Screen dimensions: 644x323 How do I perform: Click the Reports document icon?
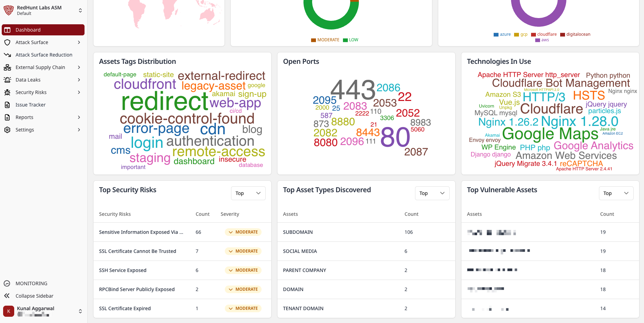[7, 117]
